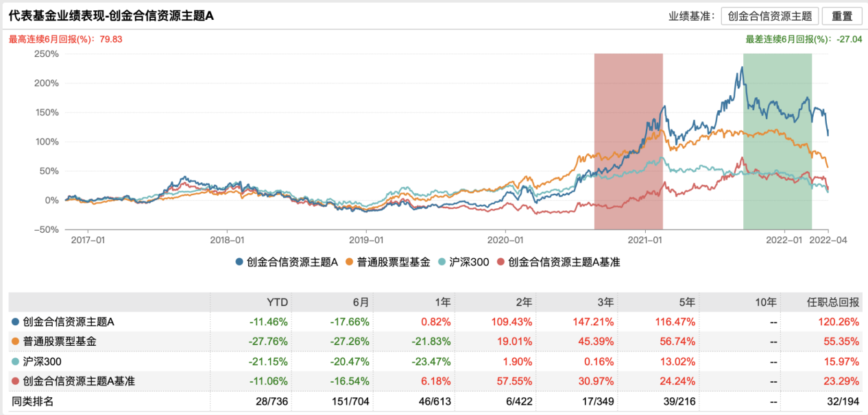Click the 120.26% total return cell
868x415 pixels.
(844, 321)
